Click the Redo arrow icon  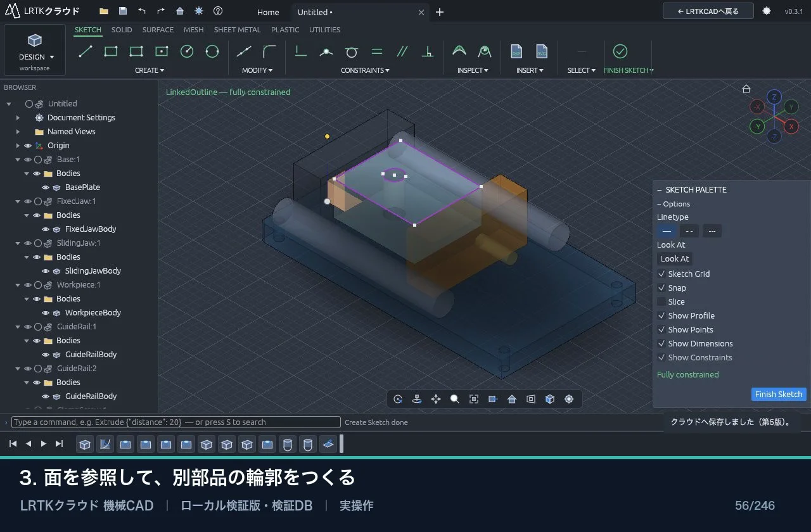click(161, 11)
